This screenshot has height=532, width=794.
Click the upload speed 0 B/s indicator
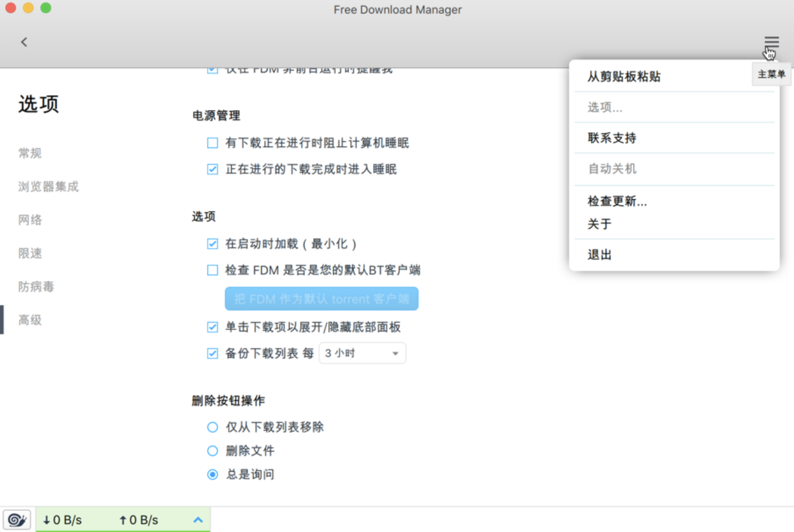coord(139,520)
